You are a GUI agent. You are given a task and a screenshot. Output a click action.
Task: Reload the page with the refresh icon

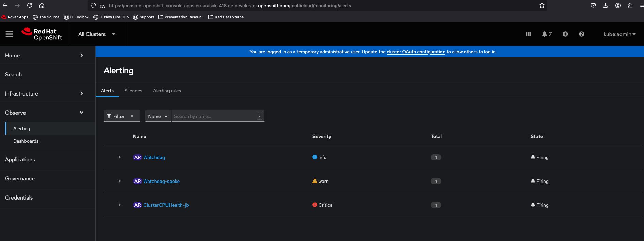[x=30, y=5]
